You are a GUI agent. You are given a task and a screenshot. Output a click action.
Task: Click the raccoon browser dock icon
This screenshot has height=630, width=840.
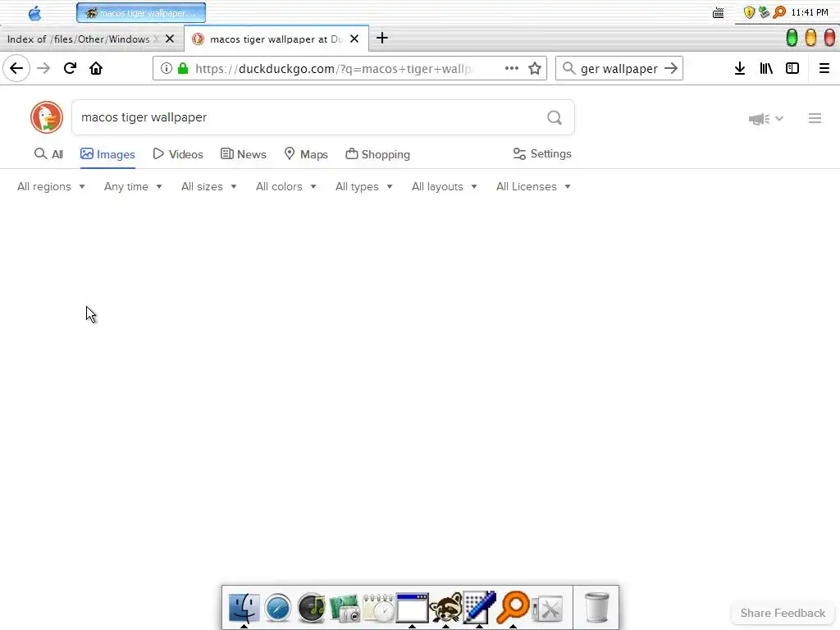[445, 608]
